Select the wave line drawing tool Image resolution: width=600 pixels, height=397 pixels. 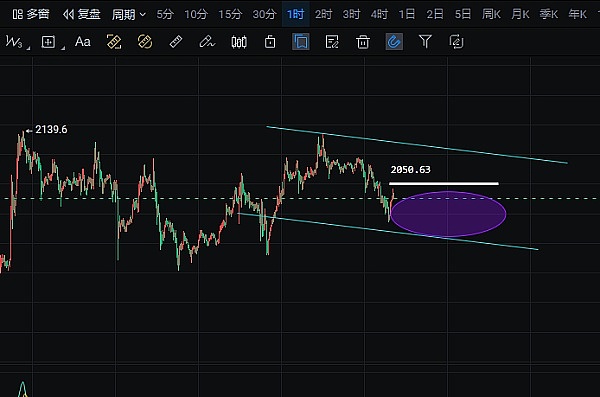(14, 41)
